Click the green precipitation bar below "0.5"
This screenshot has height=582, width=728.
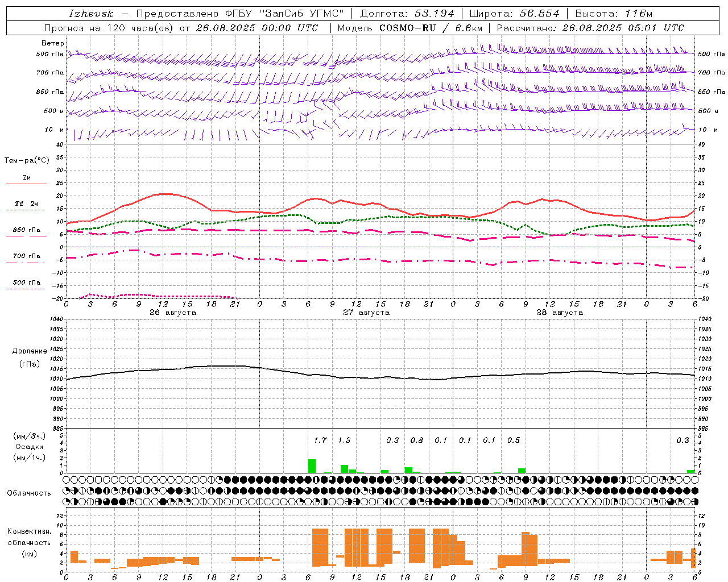pyautogui.click(x=522, y=471)
